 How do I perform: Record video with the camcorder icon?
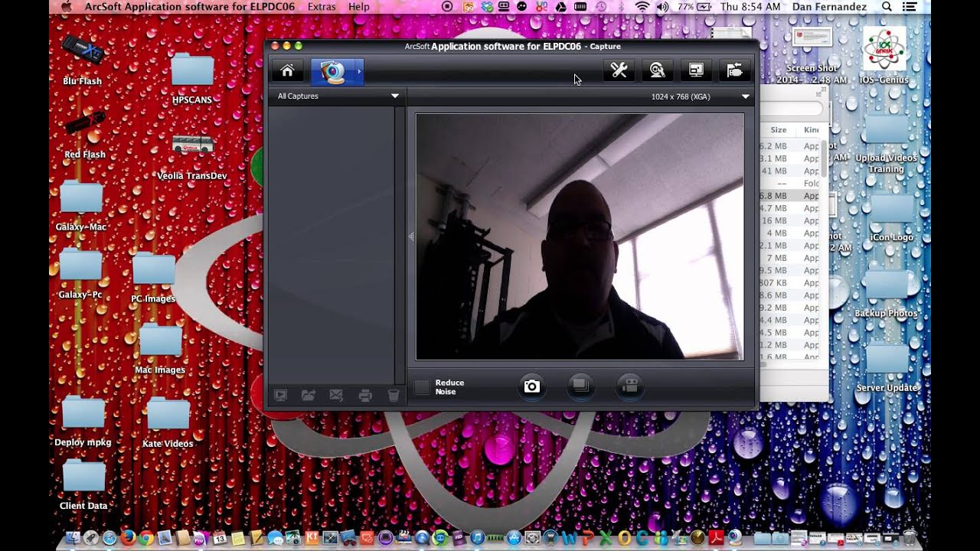coord(629,386)
